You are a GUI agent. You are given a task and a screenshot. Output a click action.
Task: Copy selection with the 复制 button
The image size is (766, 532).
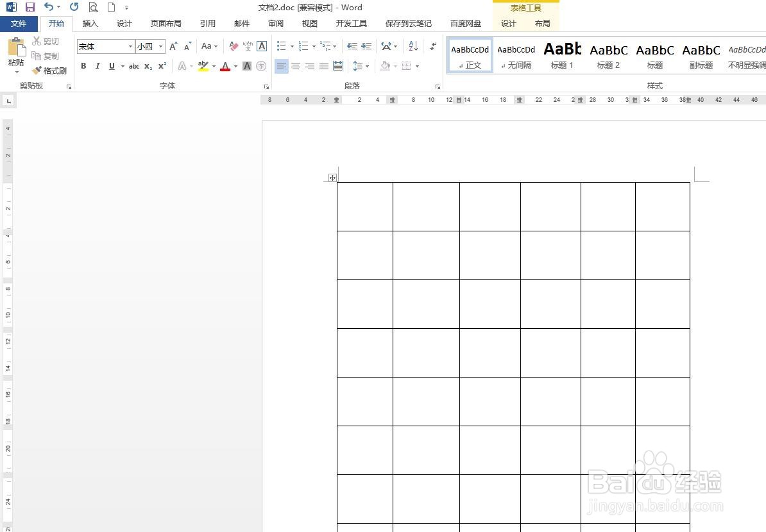click(46, 56)
